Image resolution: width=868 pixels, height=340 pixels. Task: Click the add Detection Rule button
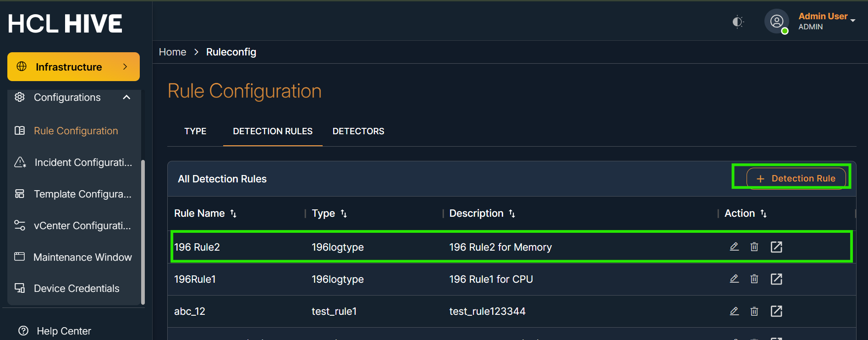(x=796, y=178)
